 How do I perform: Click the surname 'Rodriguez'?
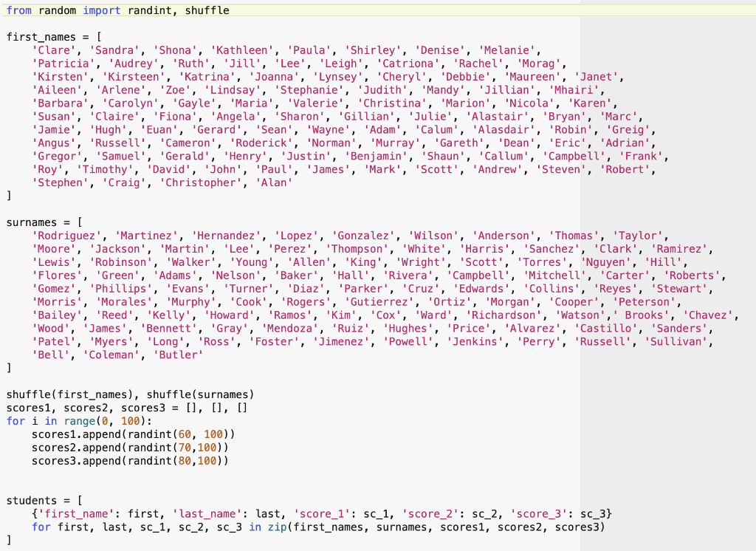tap(66, 236)
